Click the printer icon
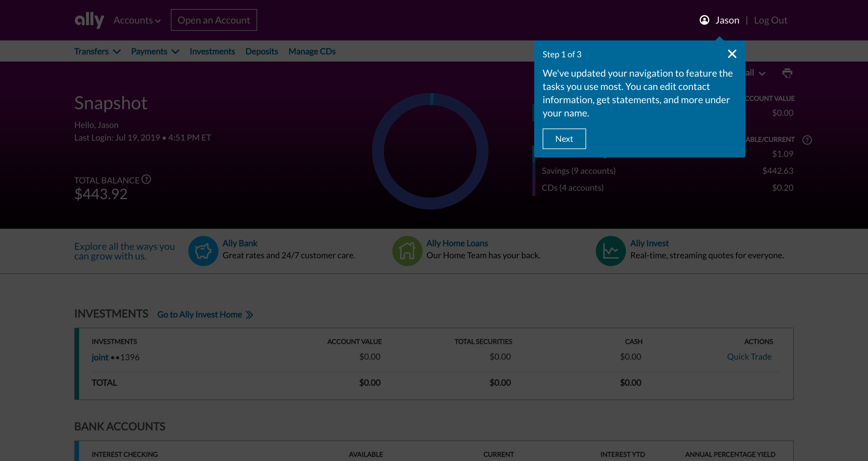Image resolution: width=868 pixels, height=461 pixels. (787, 73)
